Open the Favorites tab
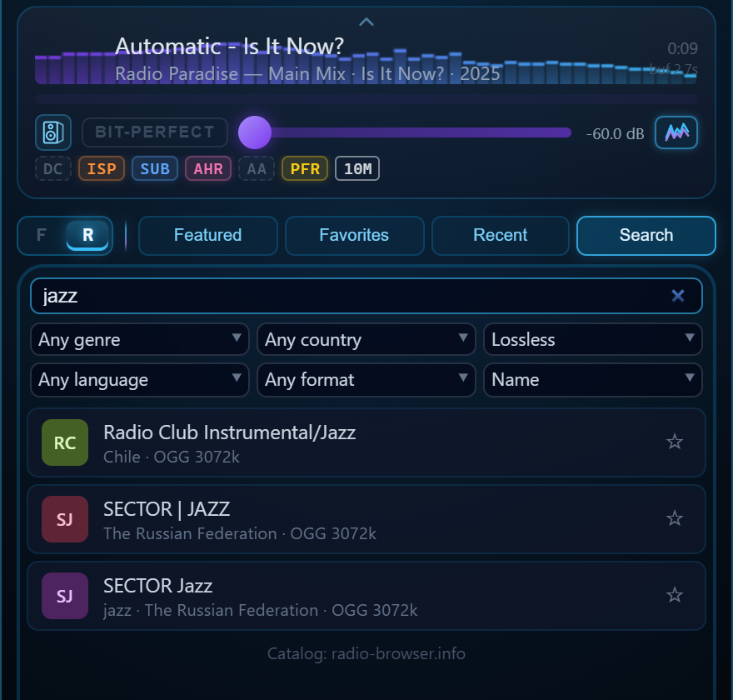 354,235
